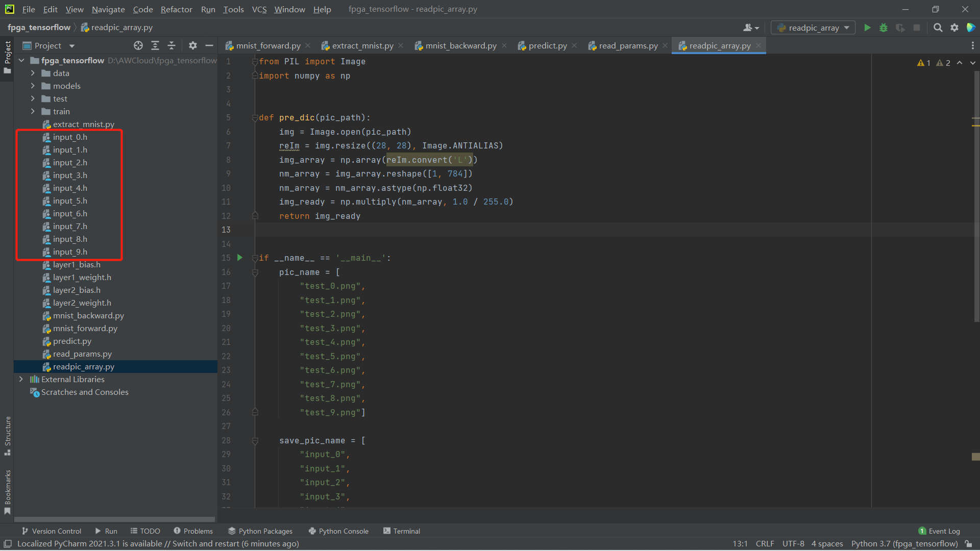Toggle read-only lock icon in status bar
Image resolution: width=980 pixels, height=551 pixels.
968,544
